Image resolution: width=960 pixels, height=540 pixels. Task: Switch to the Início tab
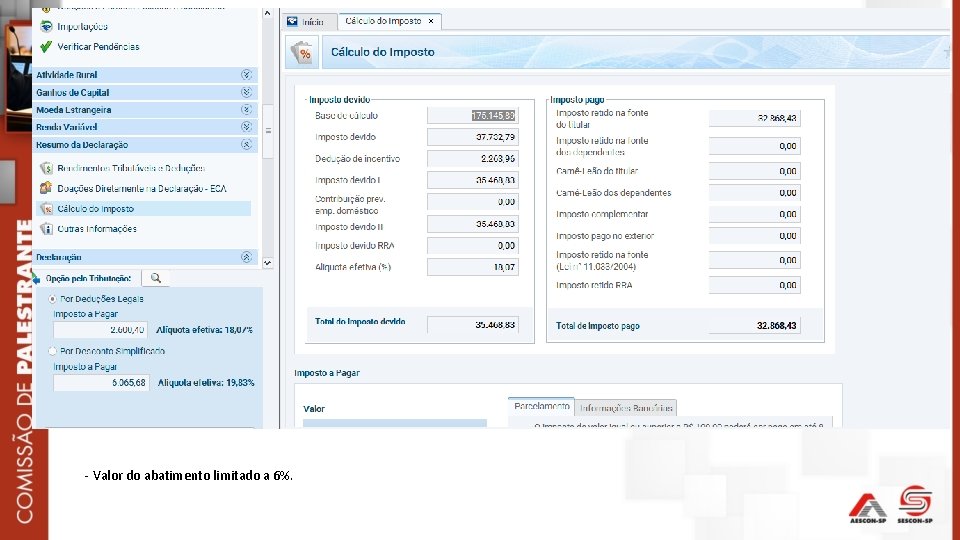pos(310,21)
